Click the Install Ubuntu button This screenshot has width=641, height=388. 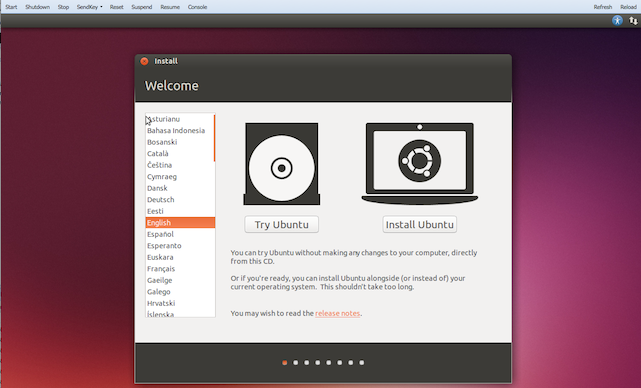(x=420, y=224)
